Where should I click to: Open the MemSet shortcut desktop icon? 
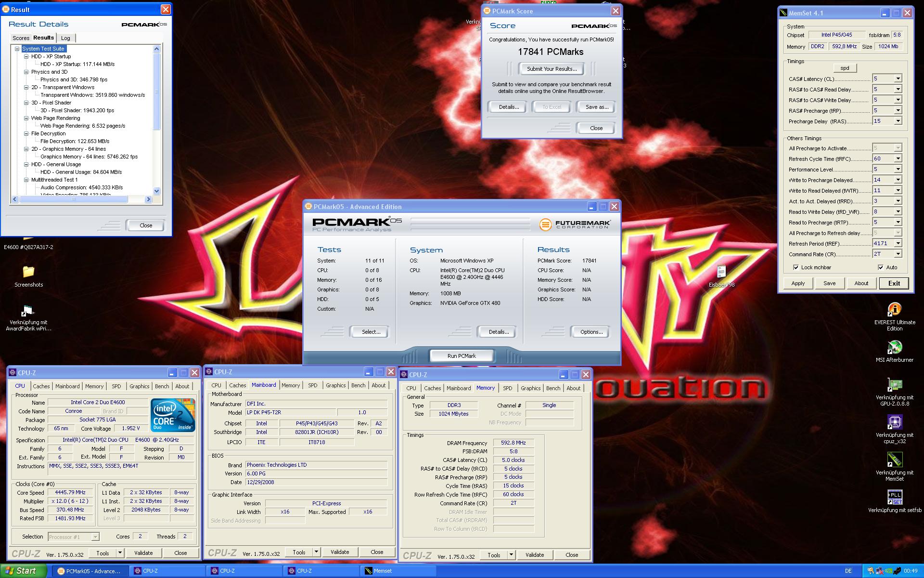894,460
